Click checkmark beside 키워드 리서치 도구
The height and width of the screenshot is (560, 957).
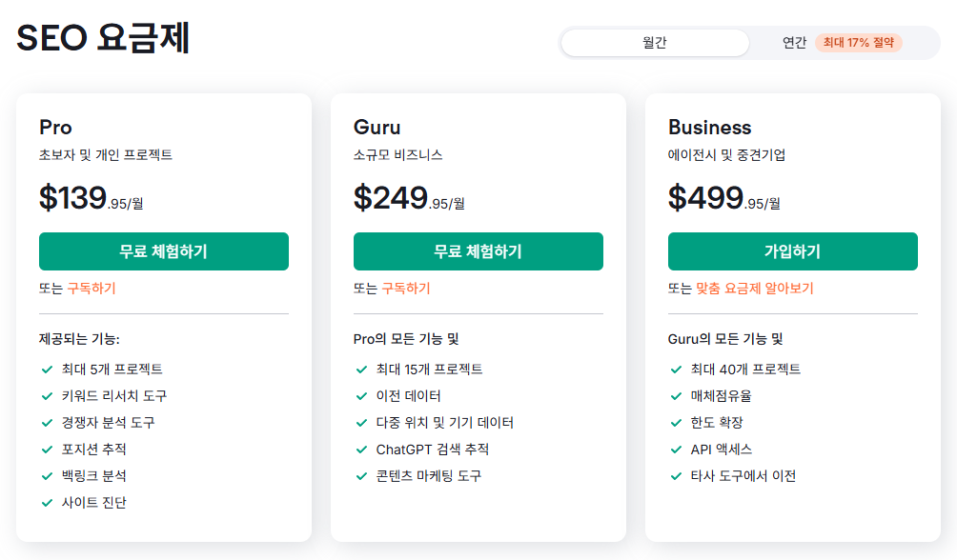click(47, 396)
